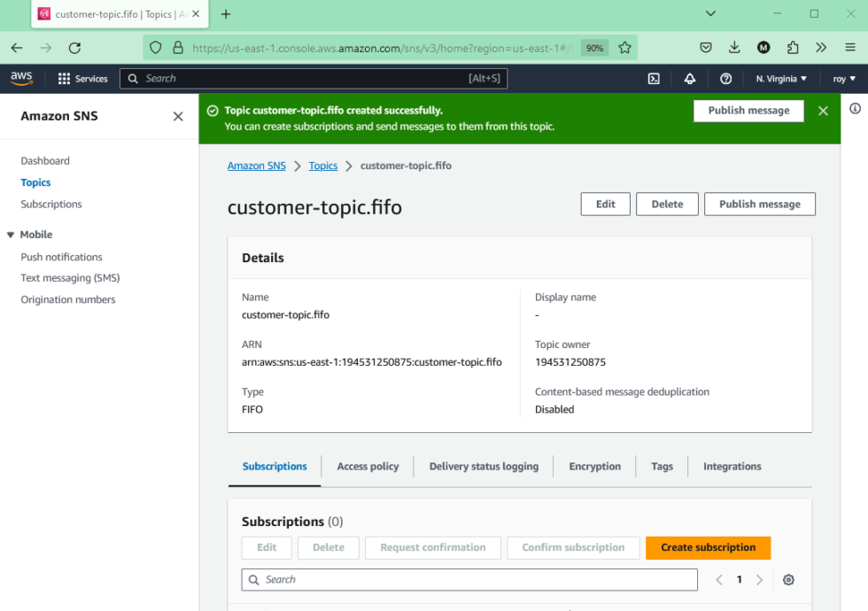Image resolution: width=868 pixels, height=611 pixels.
Task: Open the subscriptions table preferences gear
Action: pyautogui.click(x=788, y=579)
